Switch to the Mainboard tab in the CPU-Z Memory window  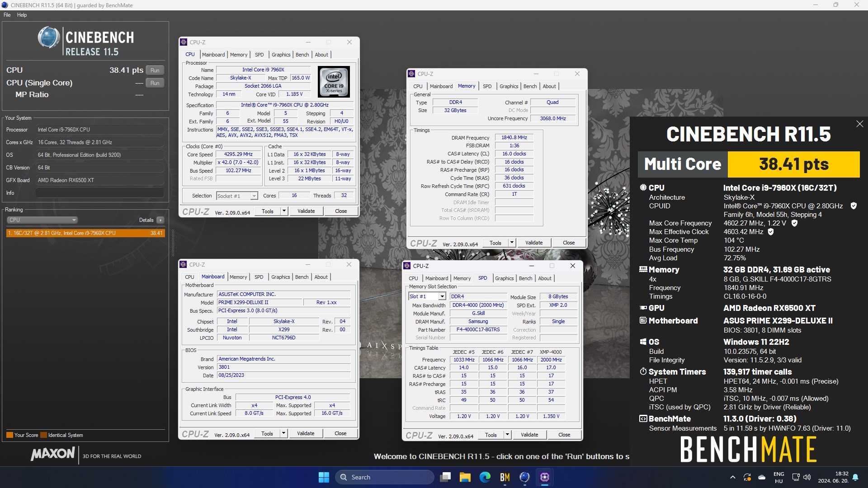point(441,86)
